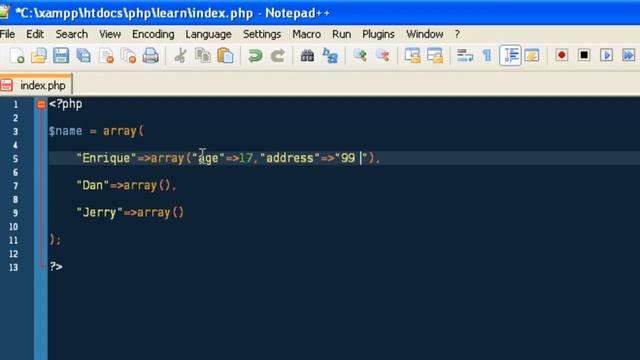Click the "address" key text

[x=290, y=158]
